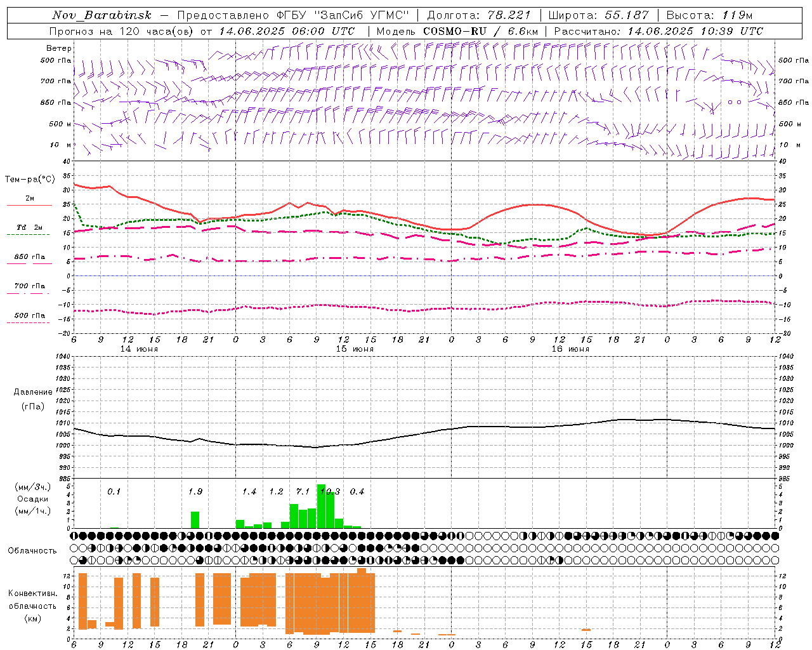Click the provider text "Предоставлено ФГБУ ЗапСиб УГМС"
This screenshot has height=650, width=812.
(294, 15)
